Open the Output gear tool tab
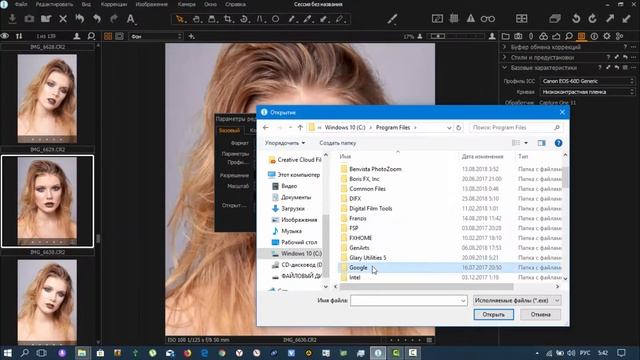The image size is (640, 360). (607, 36)
